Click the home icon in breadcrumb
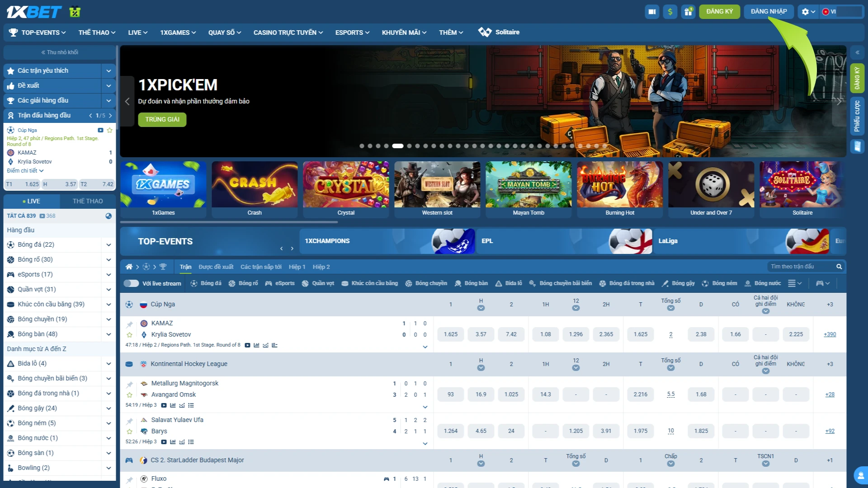The height and width of the screenshot is (488, 868). 129,267
